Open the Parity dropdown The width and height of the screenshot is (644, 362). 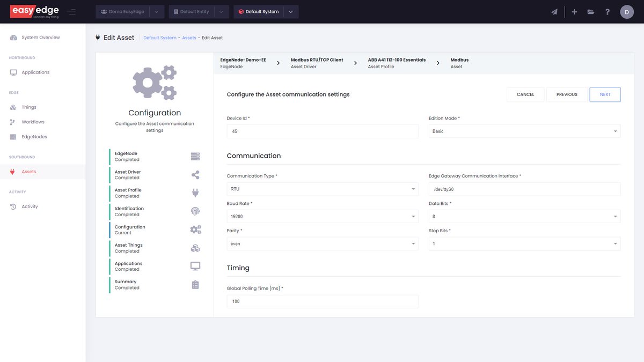tap(322, 242)
